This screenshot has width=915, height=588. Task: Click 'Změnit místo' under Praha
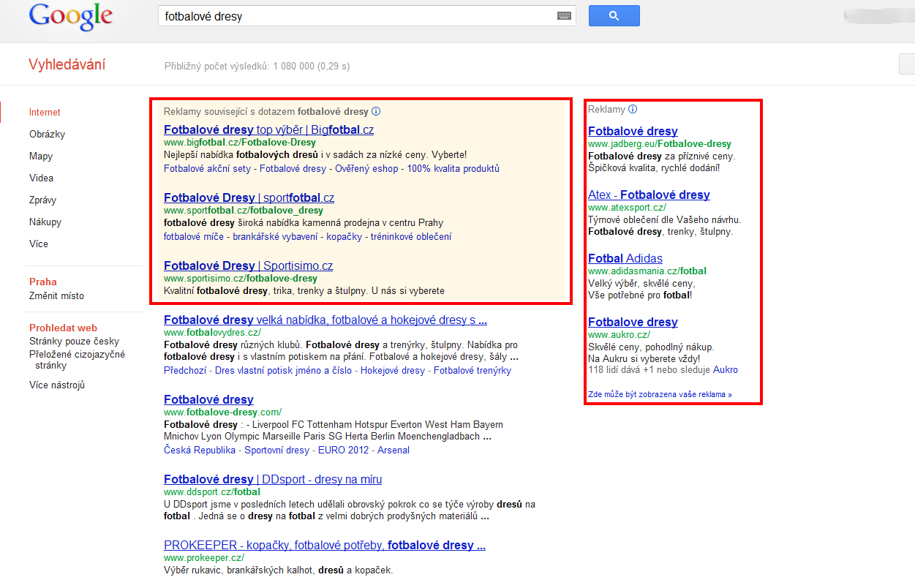tap(56, 296)
